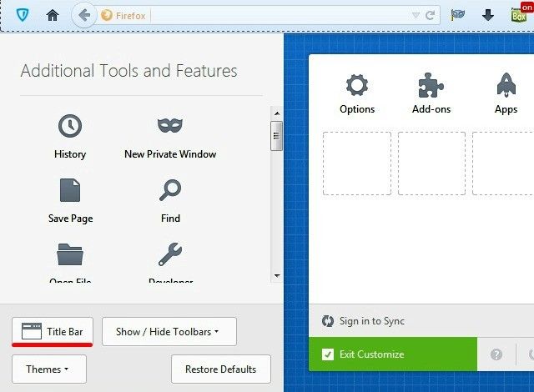The height and width of the screenshot is (392, 534).
Task: Click the scrollbar thumb in tools list
Action: click(x=276, y=136)
